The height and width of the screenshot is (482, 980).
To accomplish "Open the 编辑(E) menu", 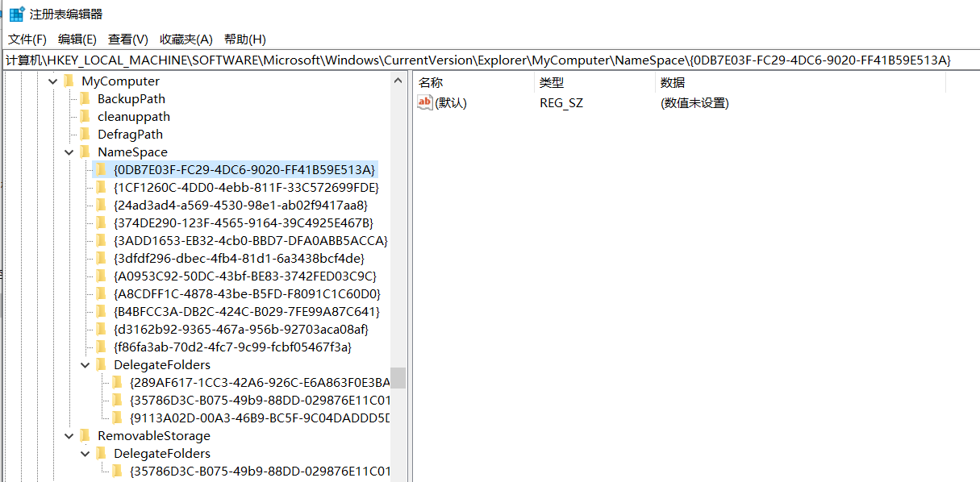I will coord(77,39).
